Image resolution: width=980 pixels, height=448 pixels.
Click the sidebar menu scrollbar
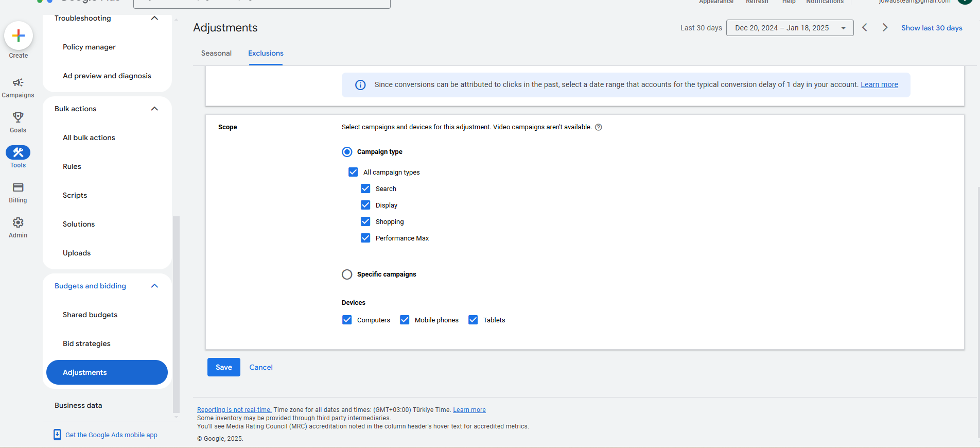176,314
